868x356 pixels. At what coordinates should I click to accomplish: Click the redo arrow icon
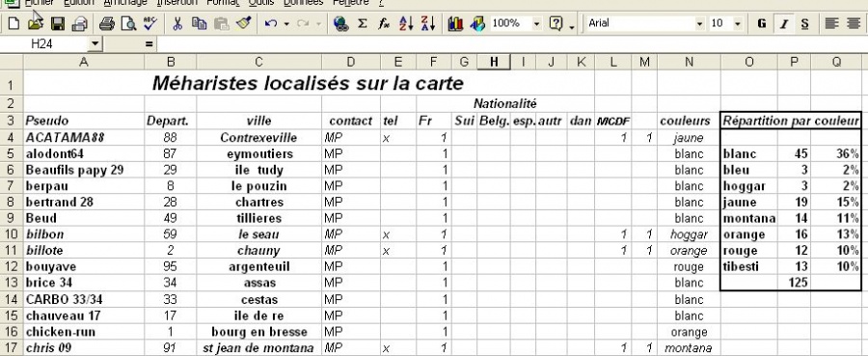tap(303, 24)
